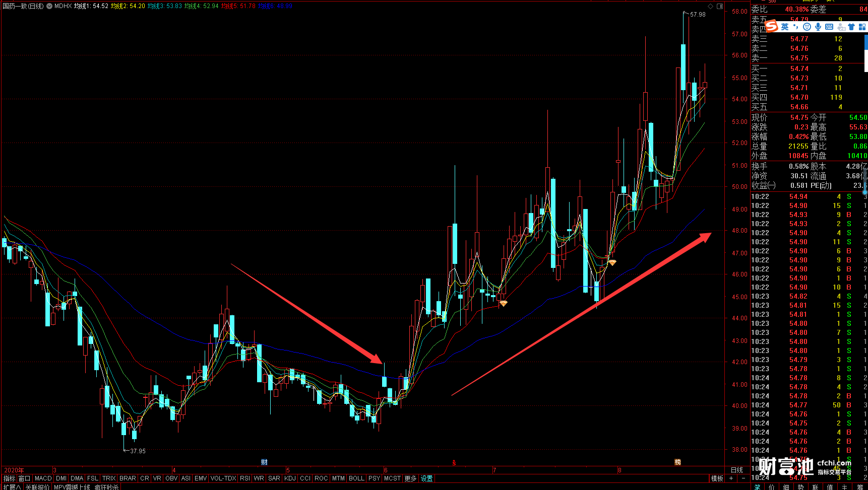Viewport: 868px width, 490px height.
Task: Select the CR indicator
Action: click(145, 478)
